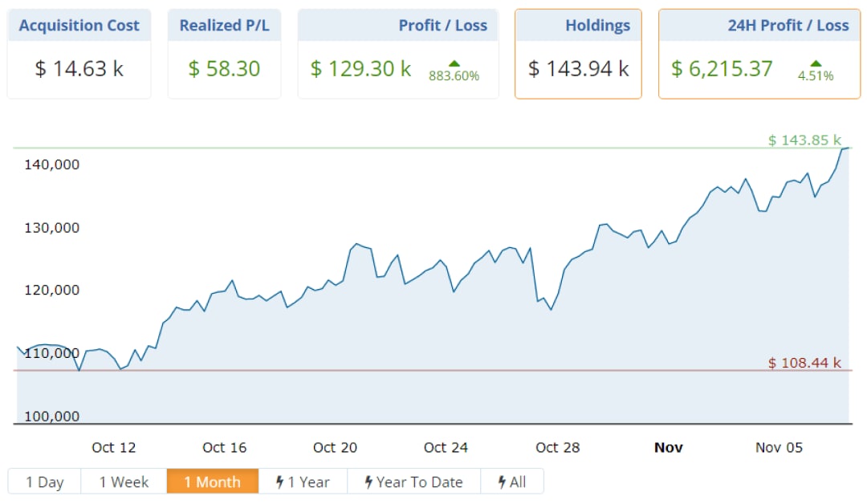Click the Acquisition Cost card header
This screenshot has width=867, height=504.
[79, 26]
